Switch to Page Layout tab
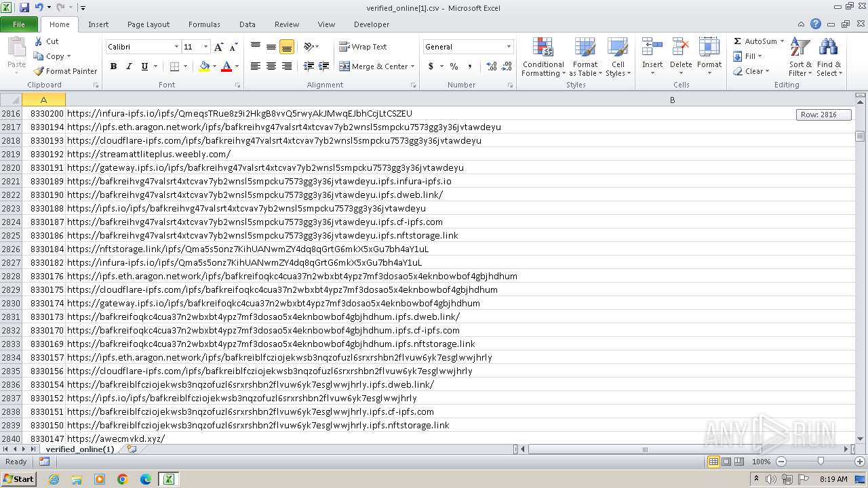The image size is (868, 488). click(x=149, y=24)
